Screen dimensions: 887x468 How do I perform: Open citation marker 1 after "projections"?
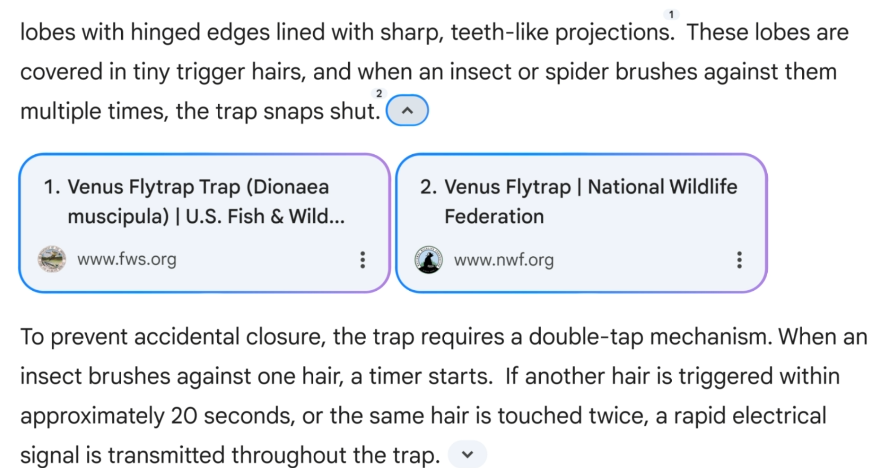671,15
